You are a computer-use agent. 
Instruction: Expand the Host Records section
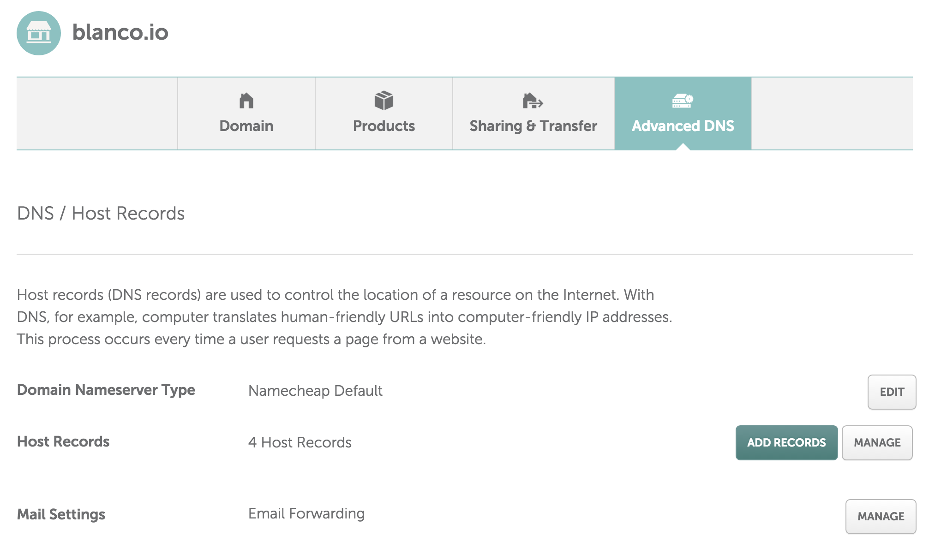[x=878, y=442]
